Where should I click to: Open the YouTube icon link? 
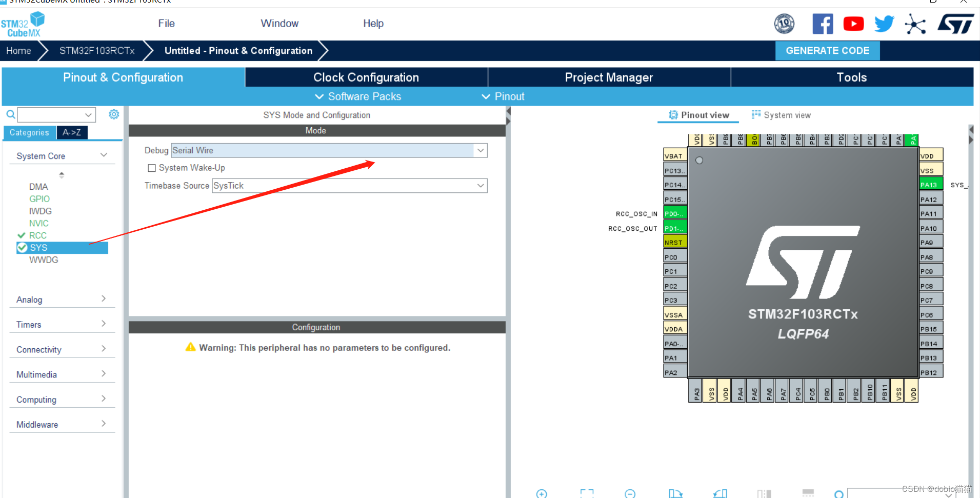click(853, 24)
